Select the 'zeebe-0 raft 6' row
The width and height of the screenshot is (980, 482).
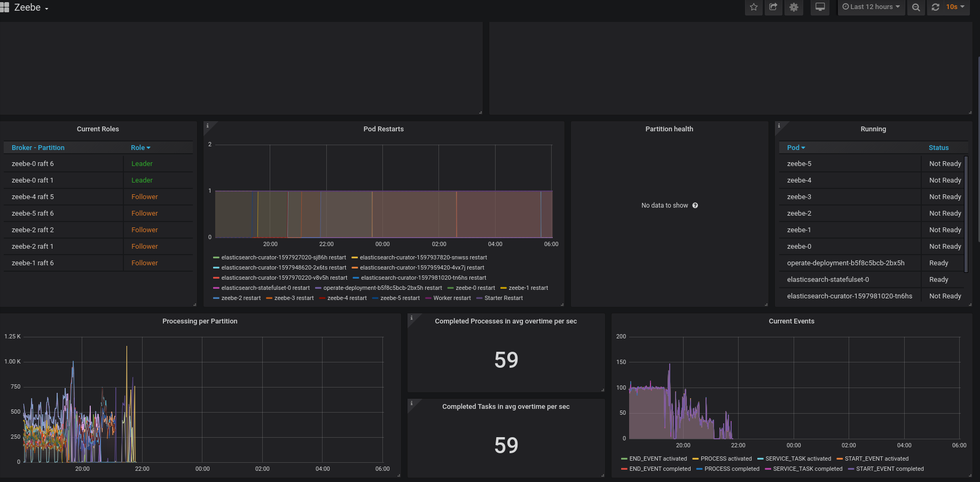point(98,164)
